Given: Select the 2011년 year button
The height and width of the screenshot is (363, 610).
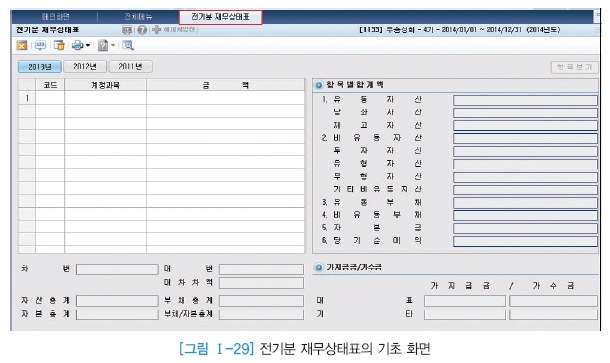Looking at the screenshot, I should 130,67.
